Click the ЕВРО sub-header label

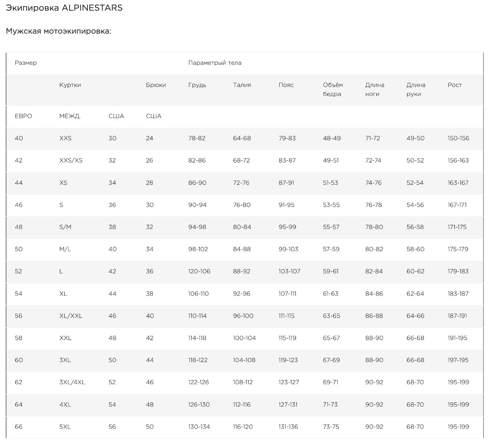pos(23,116)
